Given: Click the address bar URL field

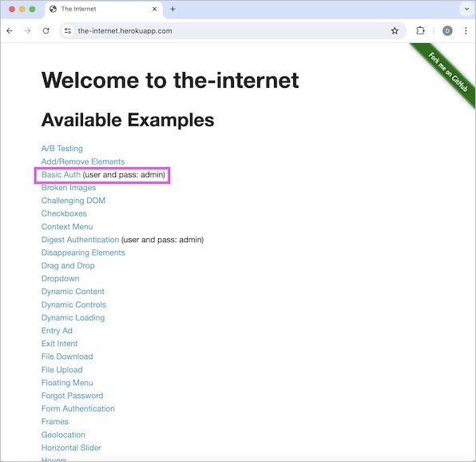Looking at the screenshot, I should 233,30.
